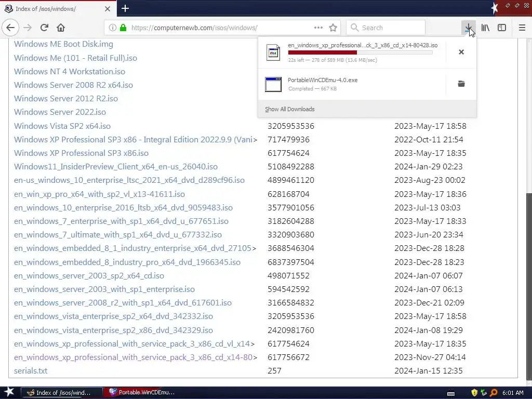The height and width of the screenshot is (399, 532).
Task: Click en_windows_server_2003_sp2_x64_cd.iso
Action: 89,276
